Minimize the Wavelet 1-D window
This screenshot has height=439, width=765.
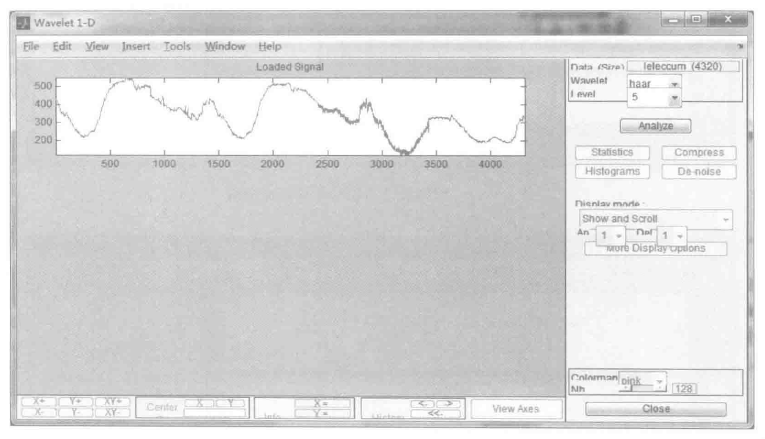pos(674,20)
